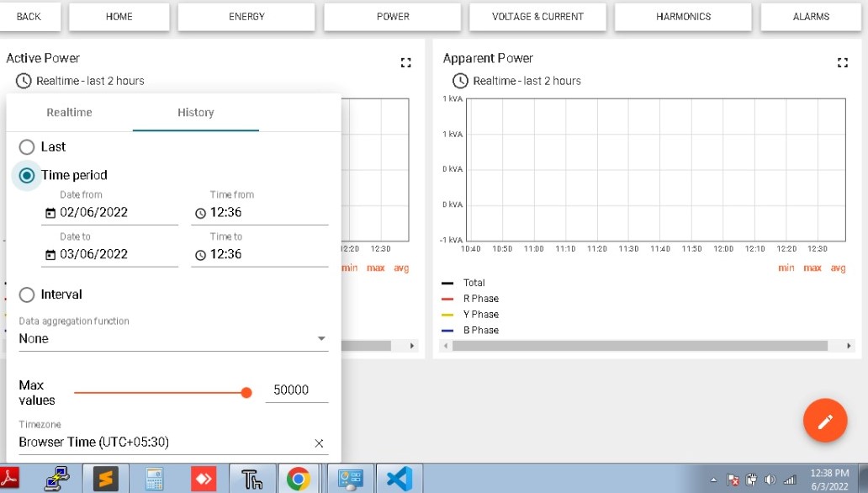The height and width of the screenshot is (493, 868).
Task: Open the taskbar hidden icons arrow
Action: (713, 478)
